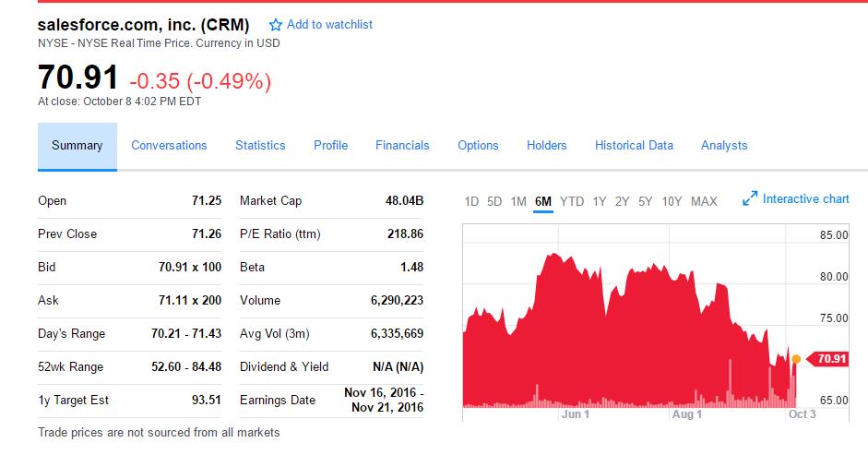Click the Add to watchlist link
The width and height of the screenshot is (868, 455).
point(329,24)
